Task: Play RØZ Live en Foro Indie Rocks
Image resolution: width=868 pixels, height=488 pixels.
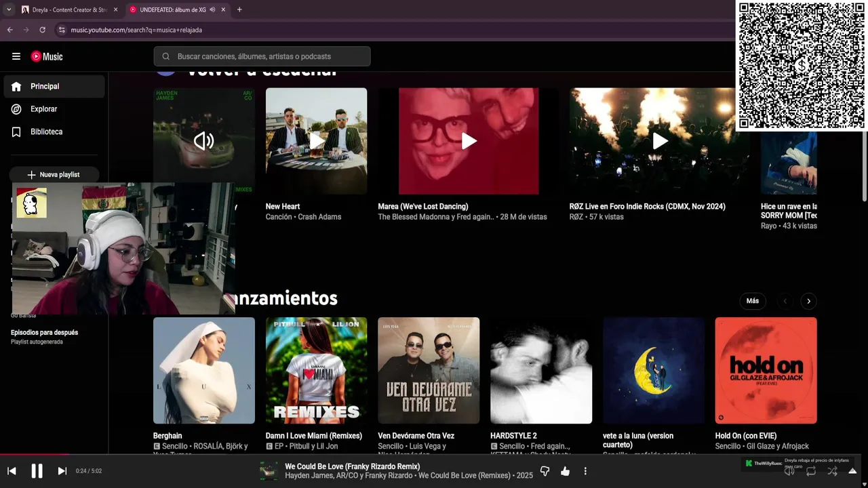Action: coord(660,141)
